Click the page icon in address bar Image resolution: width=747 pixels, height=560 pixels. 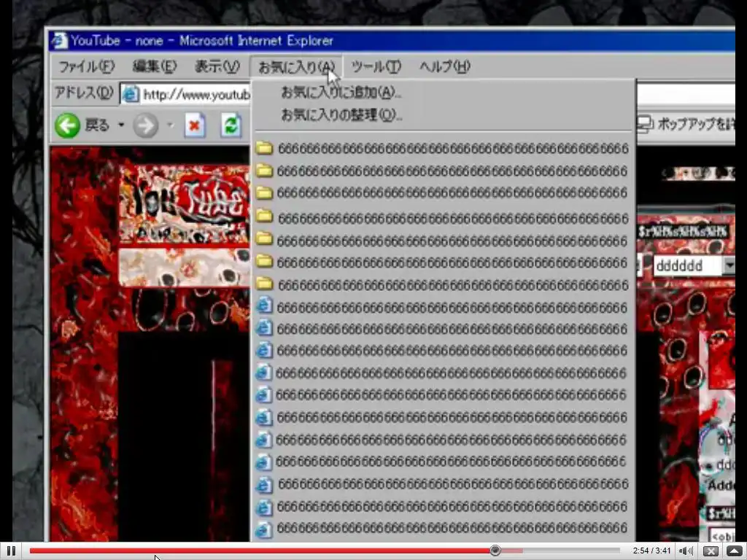(x=130, y=94)
